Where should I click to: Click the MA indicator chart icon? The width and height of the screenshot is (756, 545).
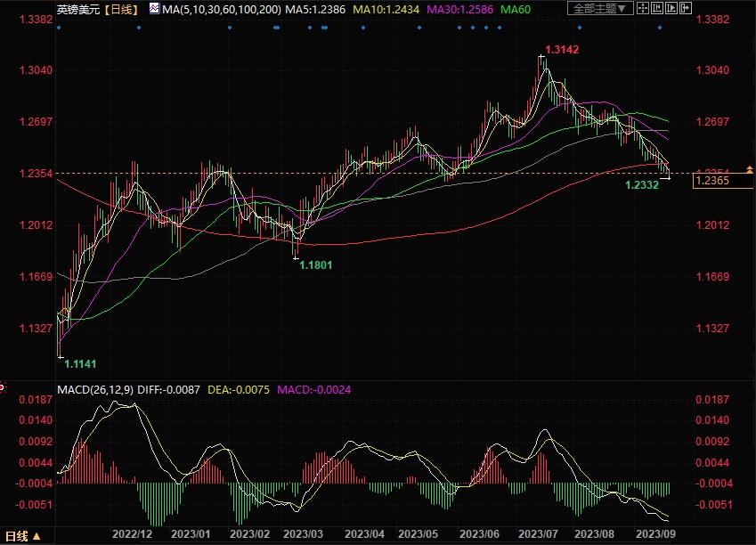click(x=154, y=8)
